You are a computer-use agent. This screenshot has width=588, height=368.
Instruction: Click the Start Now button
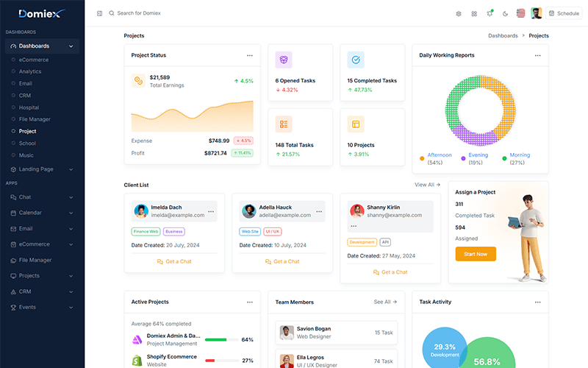pos(476,254)
